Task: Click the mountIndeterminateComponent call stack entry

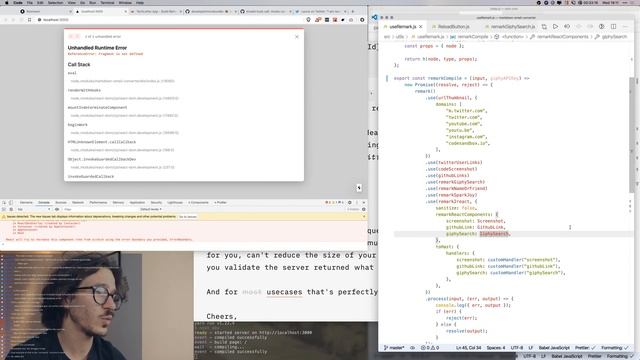Action: pyautogui.click(x=98, y=107)
